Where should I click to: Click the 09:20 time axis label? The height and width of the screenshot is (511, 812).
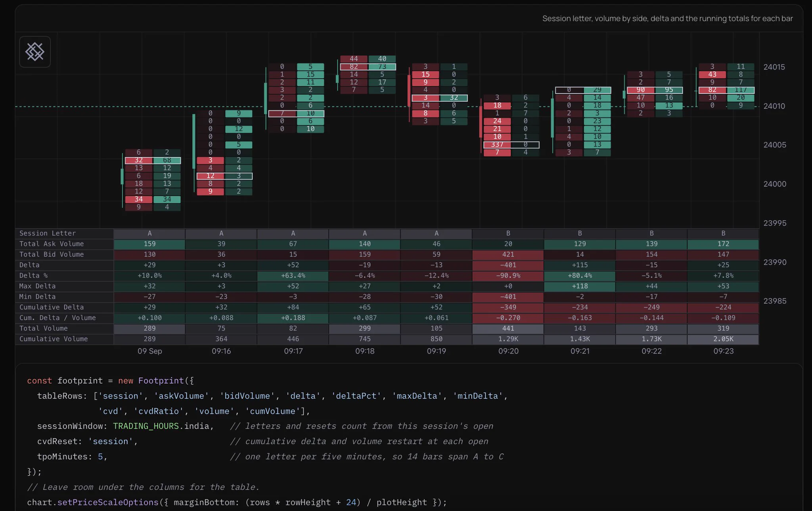[x=508, y=351]
